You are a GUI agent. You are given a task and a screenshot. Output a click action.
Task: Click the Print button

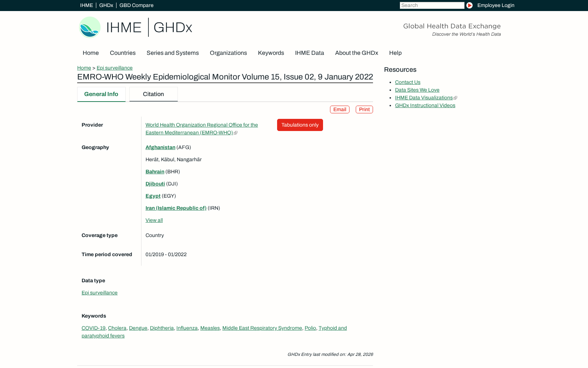(x=364, y=110)
